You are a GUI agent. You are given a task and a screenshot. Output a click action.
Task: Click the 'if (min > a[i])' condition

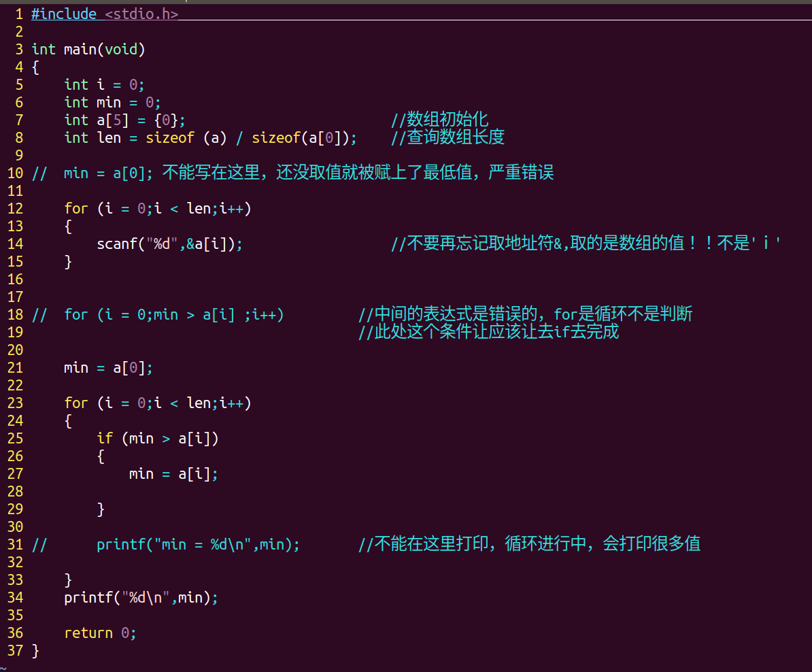point(157,438)
